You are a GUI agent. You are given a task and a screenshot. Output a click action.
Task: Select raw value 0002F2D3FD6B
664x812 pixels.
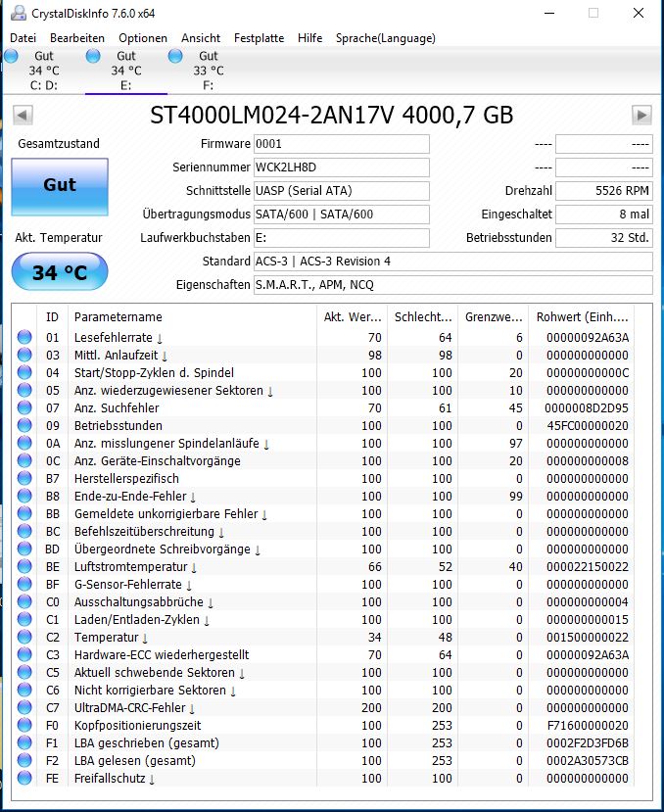click(588, 743)
